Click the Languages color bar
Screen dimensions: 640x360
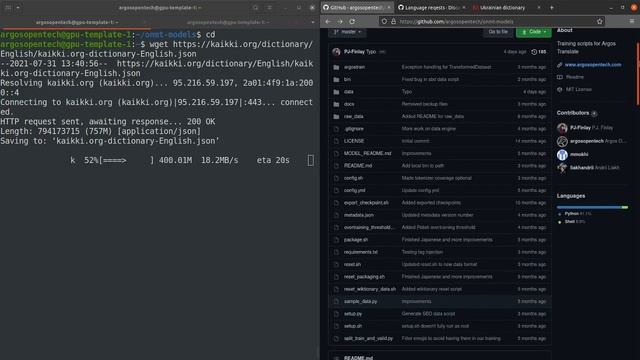(592, 207)
